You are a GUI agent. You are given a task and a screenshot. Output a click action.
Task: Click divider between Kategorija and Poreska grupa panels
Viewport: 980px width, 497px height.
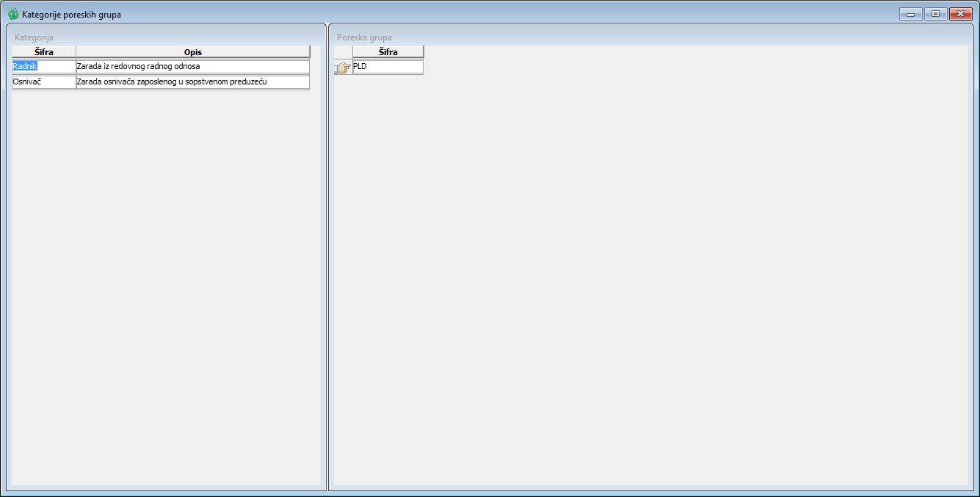(x=327, y=257)
